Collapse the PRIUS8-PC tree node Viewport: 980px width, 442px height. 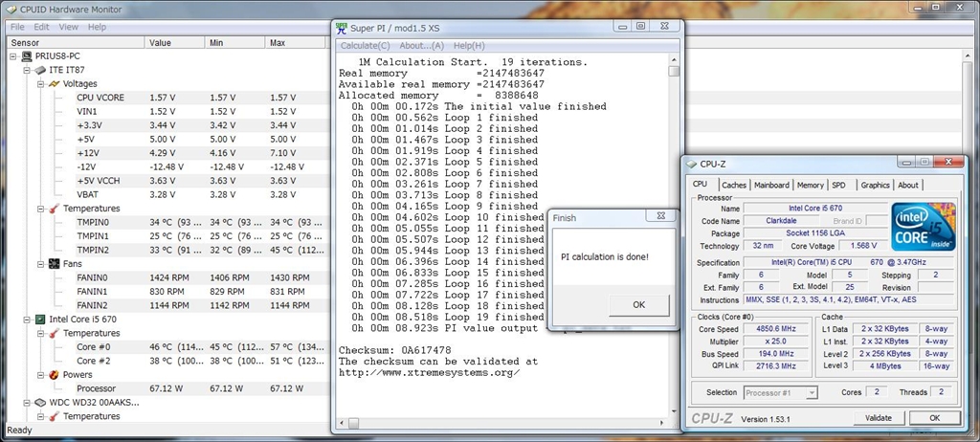13,56
